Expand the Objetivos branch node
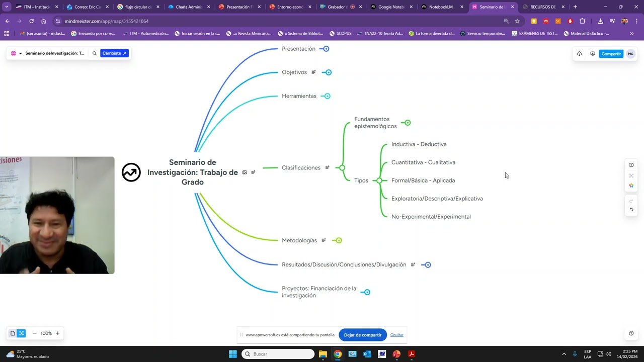Screen dimensions: 644x362 click(x=328, y=72)
